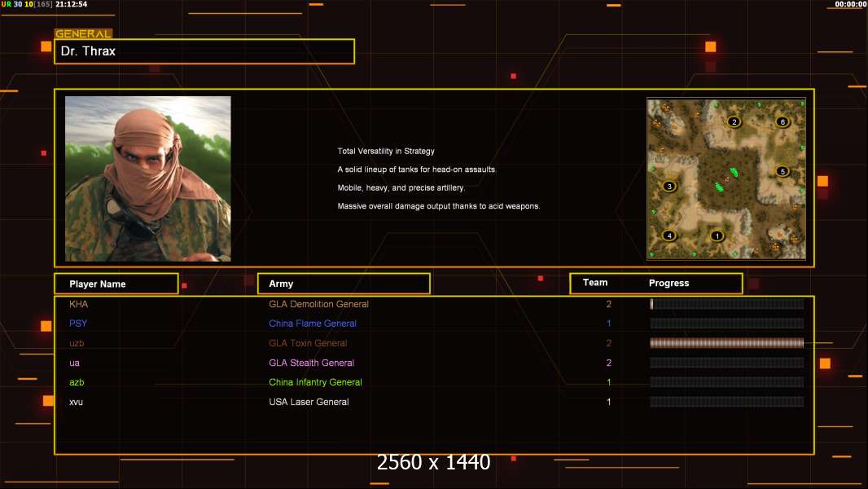Select player PSY in the list
This screenshot has width=868, height=489.
[78, 324]
